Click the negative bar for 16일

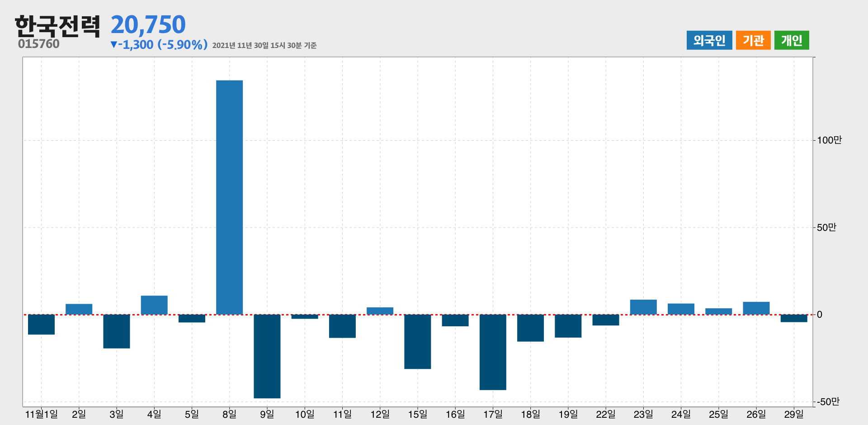[455, 320]
